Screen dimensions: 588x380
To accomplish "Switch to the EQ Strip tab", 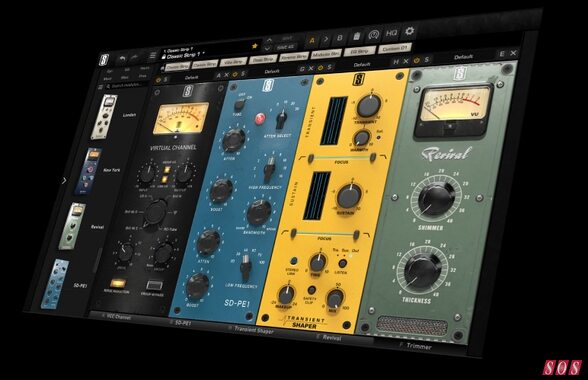I will click(x=359, y=51).
